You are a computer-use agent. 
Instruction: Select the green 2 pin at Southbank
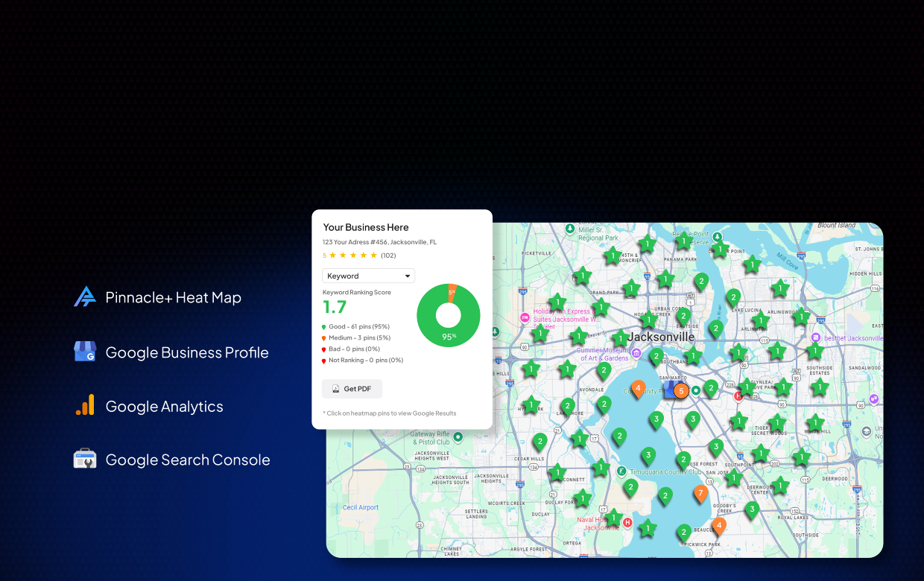[656, 356]
